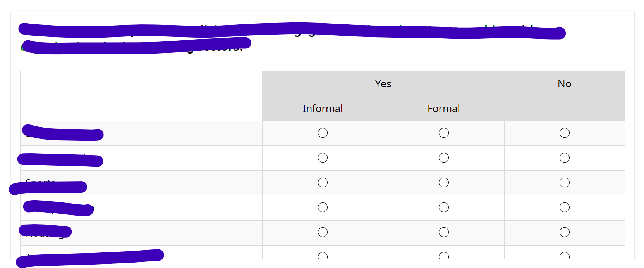
Task: Choose Formal for the Sports row
Action: point(444,183)
